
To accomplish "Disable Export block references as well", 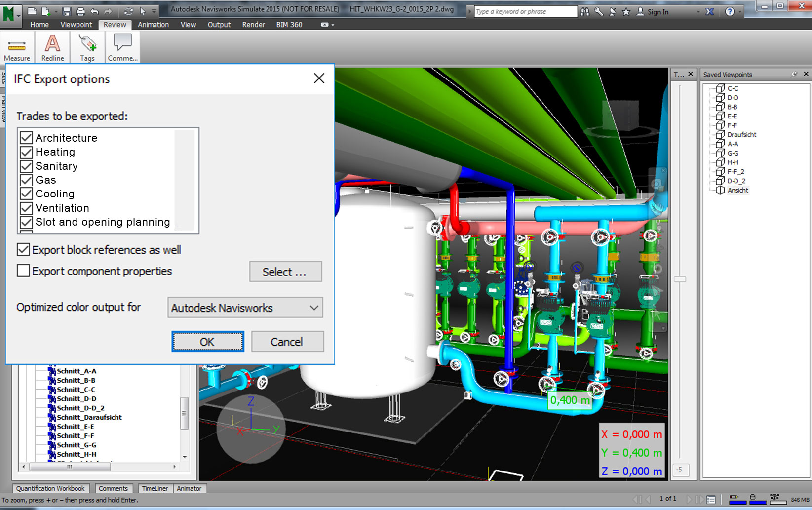I will coord(23,249).
